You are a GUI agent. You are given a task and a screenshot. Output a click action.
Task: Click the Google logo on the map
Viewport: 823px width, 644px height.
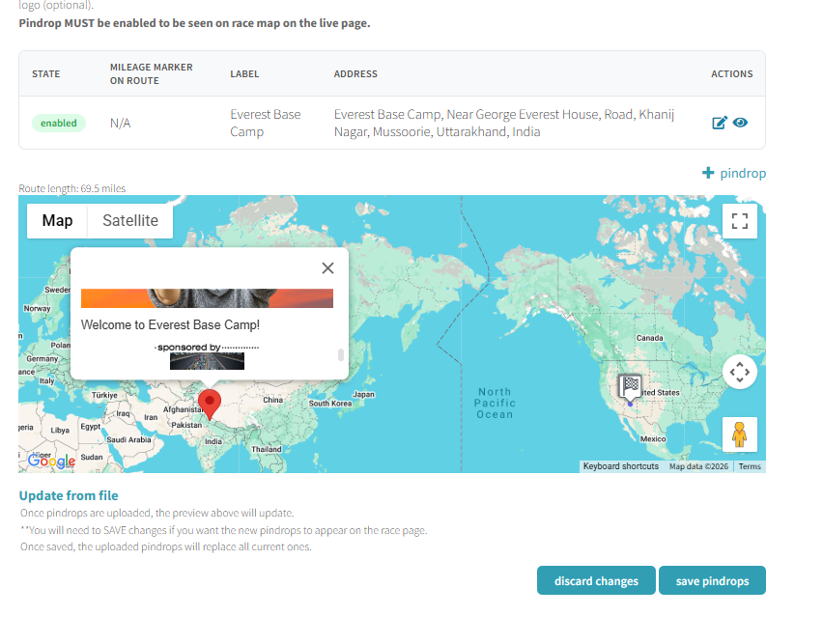[49, 461]
